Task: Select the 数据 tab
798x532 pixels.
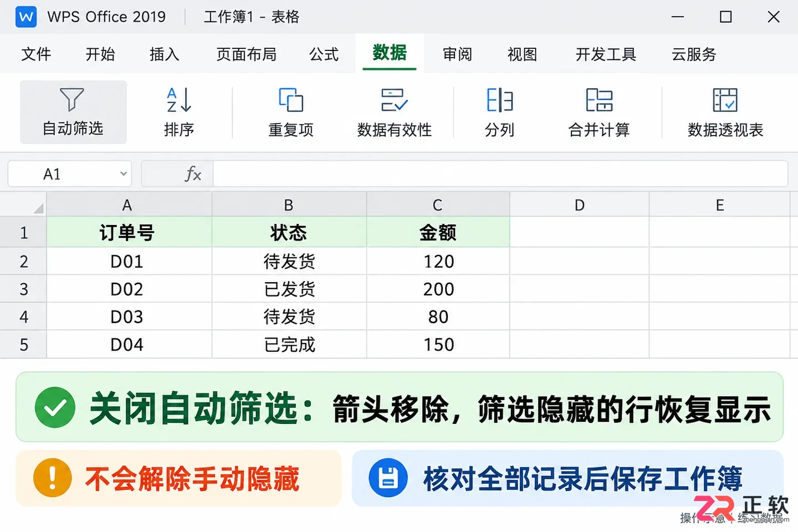Action: pos(390,53)
